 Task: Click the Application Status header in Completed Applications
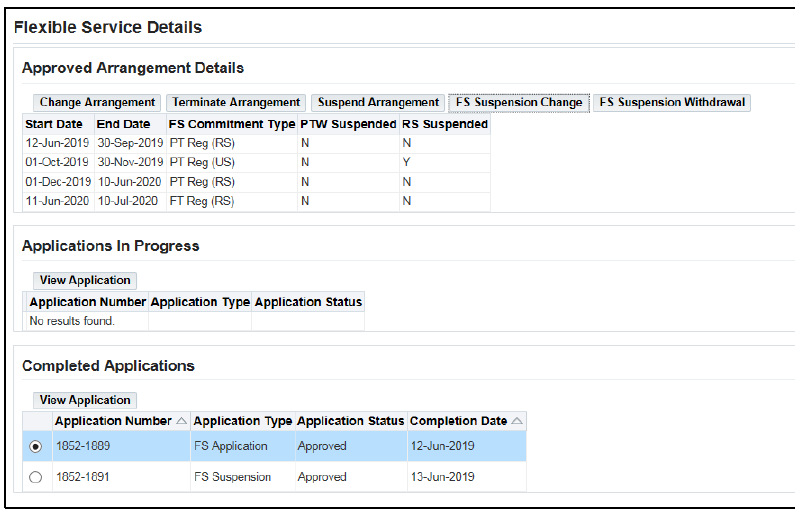(x=350, y=422)
